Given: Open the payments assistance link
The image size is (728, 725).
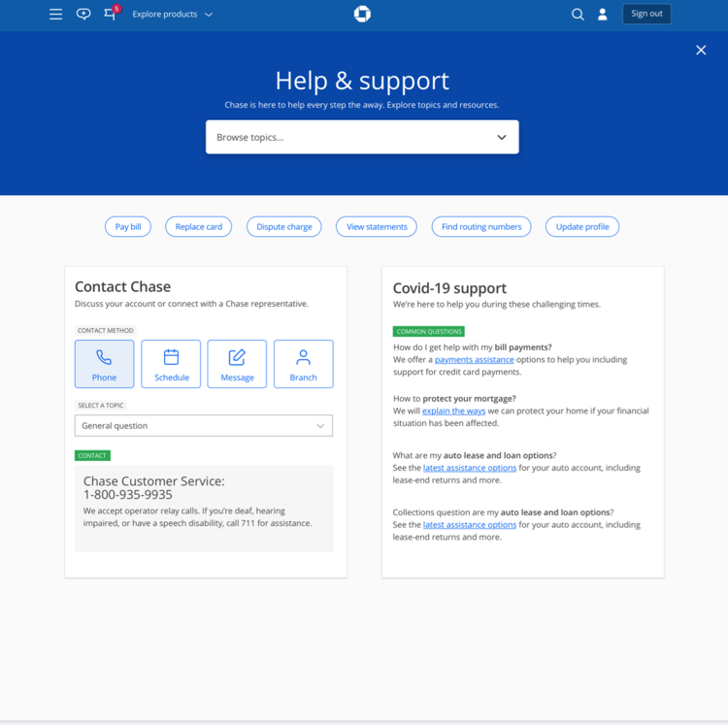Looking at the screenshot, I should [x=474, y=360].
